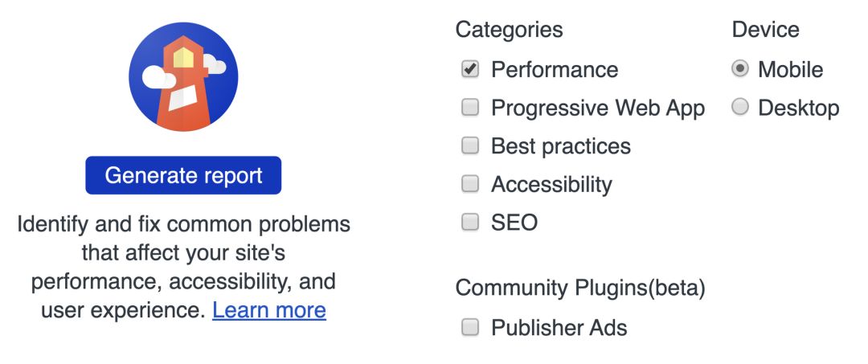Screen dimensions: 868x364
Task: Click the Categories heading
Action: [x=509, y=30]
